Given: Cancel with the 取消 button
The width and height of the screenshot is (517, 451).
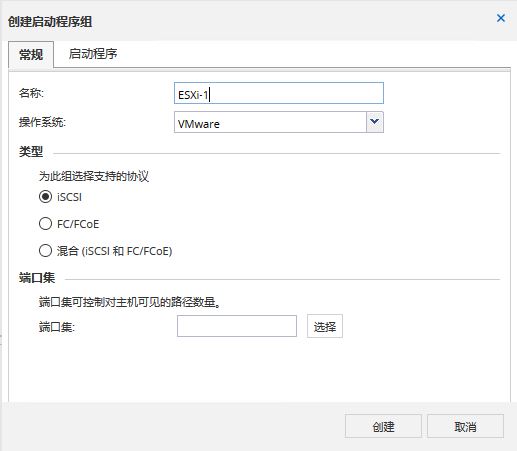Looking at the screenshot, I should point(465,426).
